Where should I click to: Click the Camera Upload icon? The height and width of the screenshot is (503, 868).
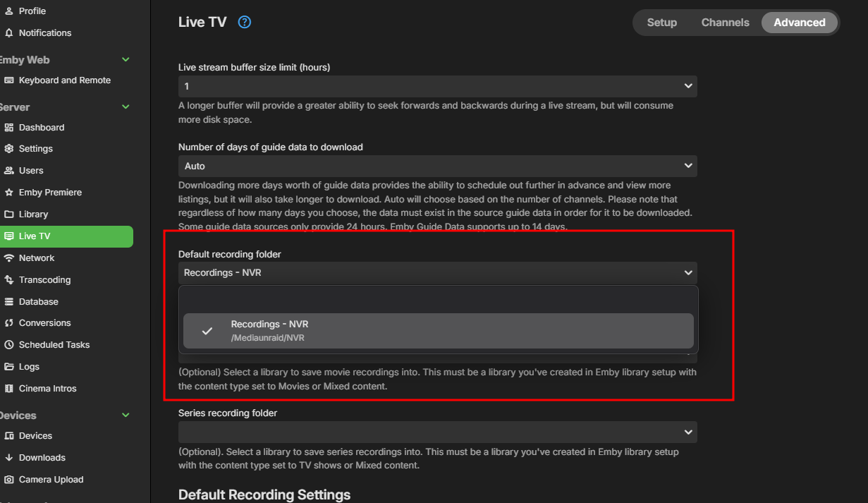9,480
